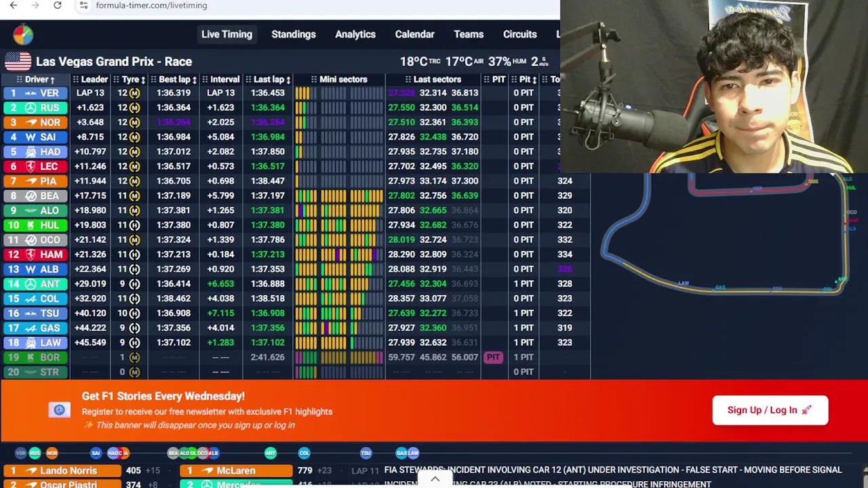Select the BOR driver badge
The width and height of the screenshot is (868, 488).
coord(35,357)
